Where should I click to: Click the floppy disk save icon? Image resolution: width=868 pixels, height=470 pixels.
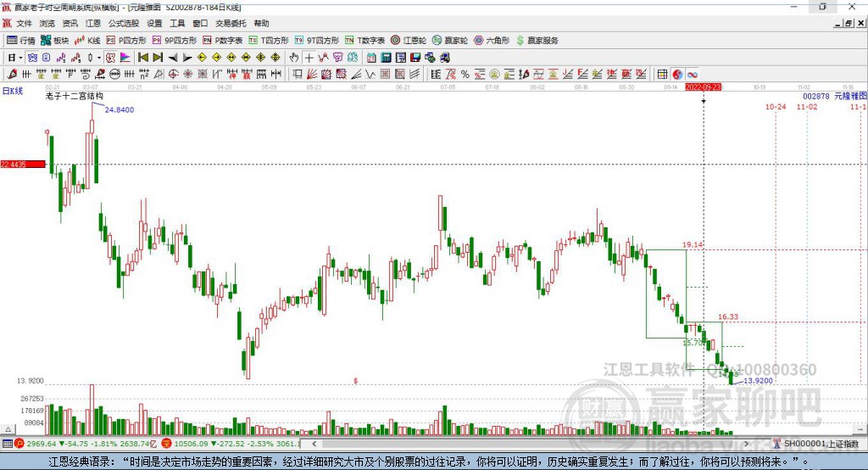click(x=415, y=58)
